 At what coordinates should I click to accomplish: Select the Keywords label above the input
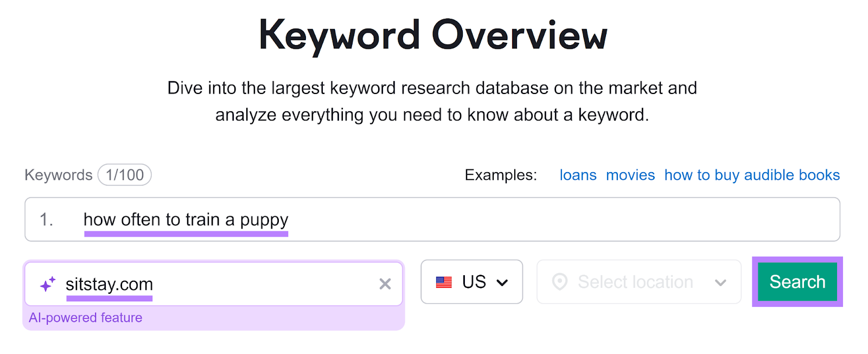pos(58,175)
